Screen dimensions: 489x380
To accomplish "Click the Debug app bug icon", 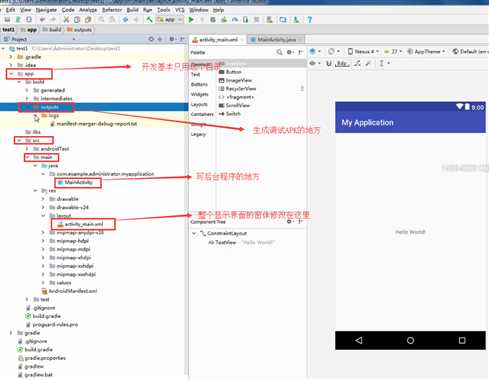I will pos(213,20).
